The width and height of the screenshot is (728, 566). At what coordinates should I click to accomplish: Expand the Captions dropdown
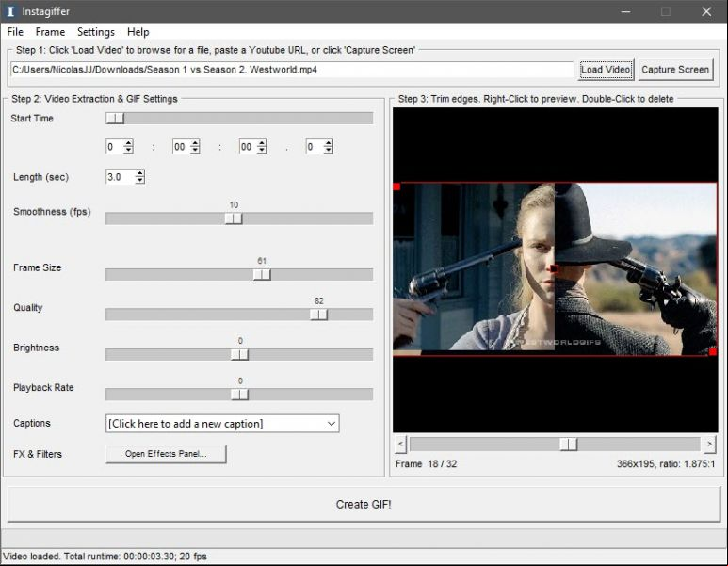tap(331, 424)
